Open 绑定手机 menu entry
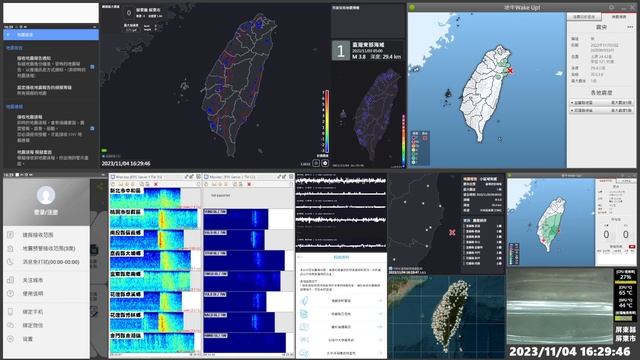The height and width of the screenshot is (360, 640). (47, 312)
